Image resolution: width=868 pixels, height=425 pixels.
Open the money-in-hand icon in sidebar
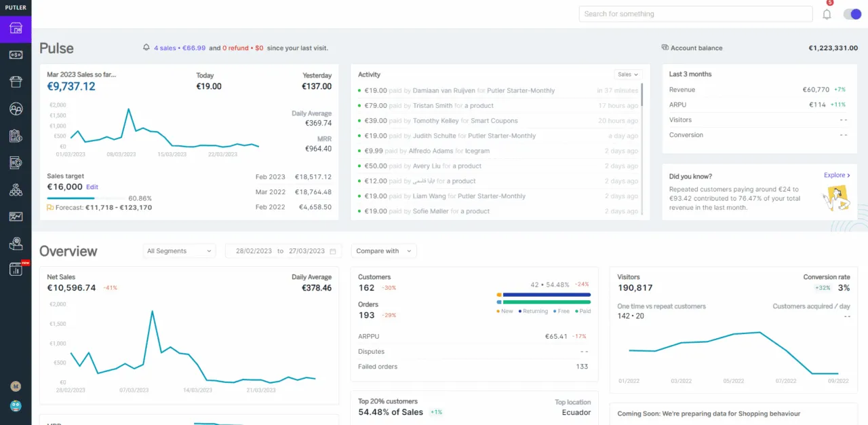coord(16,243)
